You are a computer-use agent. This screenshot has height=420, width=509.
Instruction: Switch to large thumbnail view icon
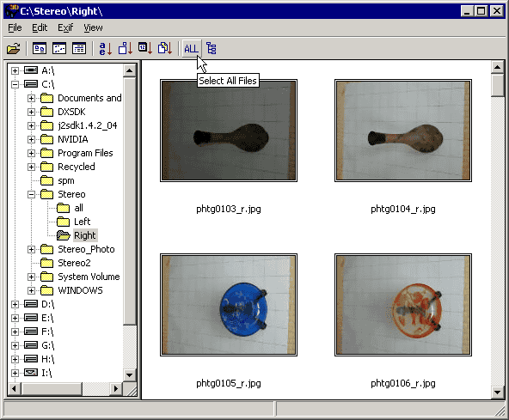40,49
